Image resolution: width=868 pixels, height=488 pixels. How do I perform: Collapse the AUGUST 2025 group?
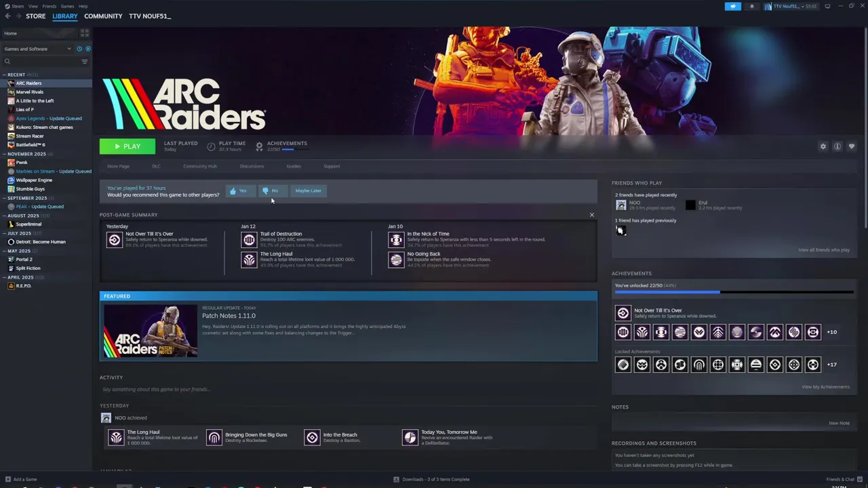click(4, 216)
